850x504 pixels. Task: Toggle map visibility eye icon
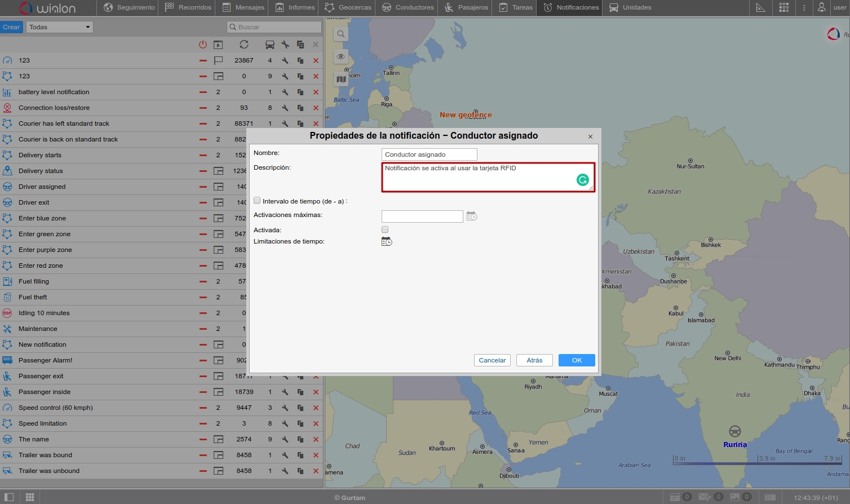click(x=341, y=56)
